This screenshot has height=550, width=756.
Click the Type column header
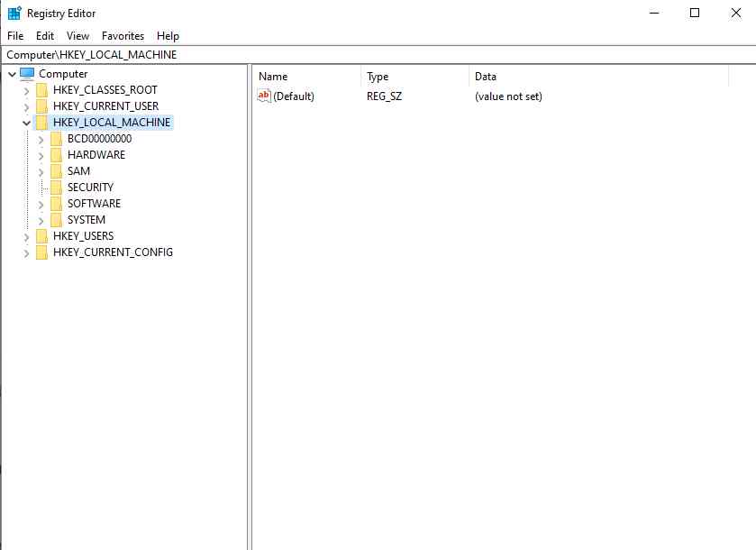(x=414, y=77)
